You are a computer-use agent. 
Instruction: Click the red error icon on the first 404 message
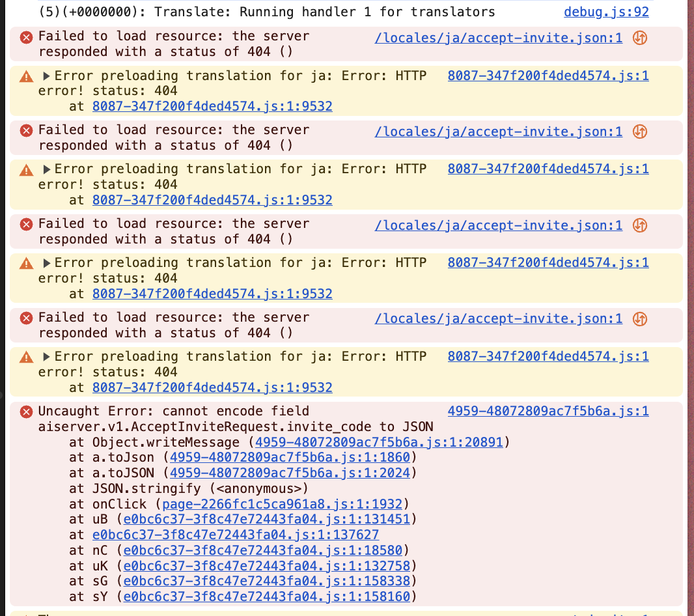click(x=26, y=38)
